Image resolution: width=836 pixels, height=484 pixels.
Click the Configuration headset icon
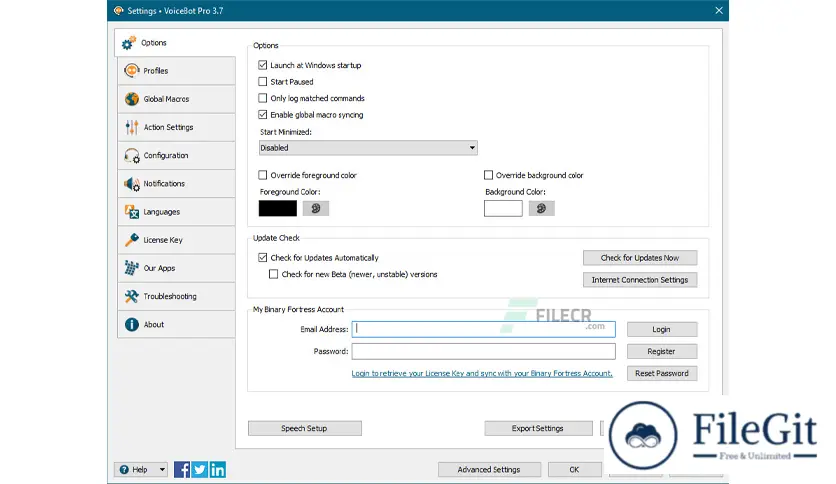(132, 156)
